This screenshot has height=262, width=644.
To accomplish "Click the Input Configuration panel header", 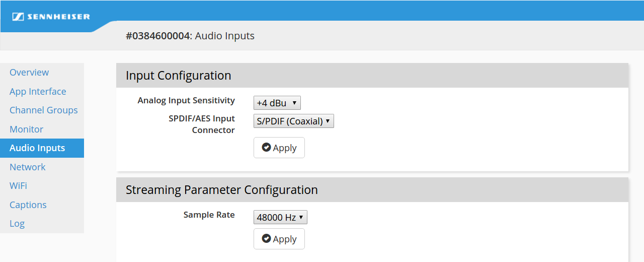I will [x=179, y=76].
